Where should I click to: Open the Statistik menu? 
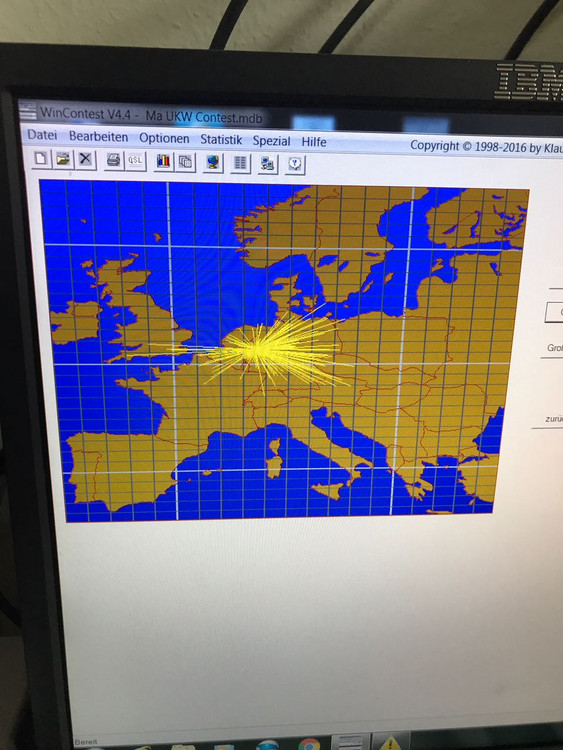click(221, 140)
